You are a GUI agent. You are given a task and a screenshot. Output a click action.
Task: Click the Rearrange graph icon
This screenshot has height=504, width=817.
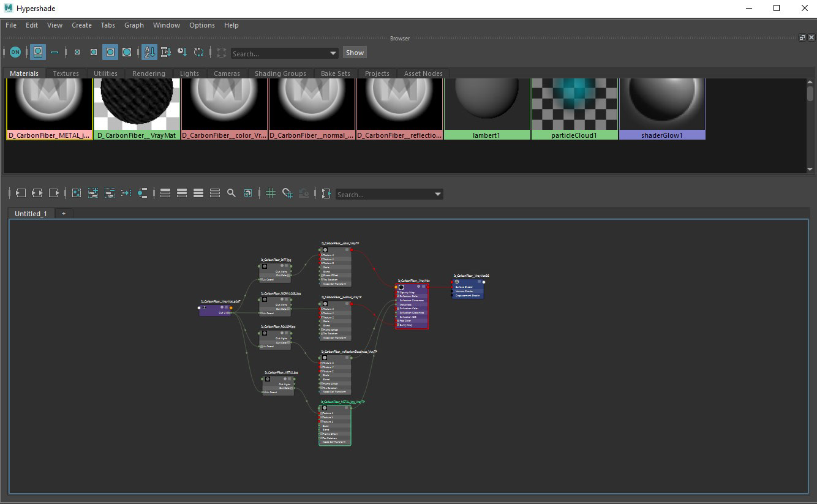coord(126,193)
